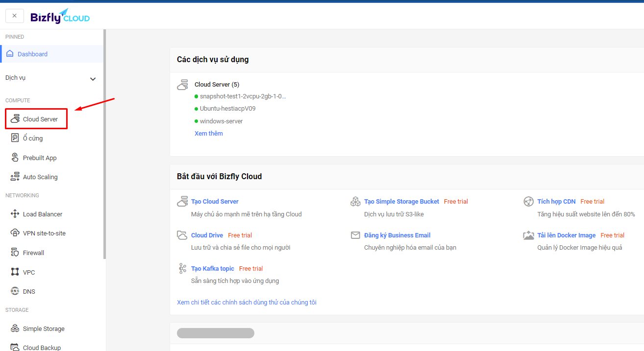
Task: Click the Tạo Cloud Server card icon
Action: [x=182, y=201]
